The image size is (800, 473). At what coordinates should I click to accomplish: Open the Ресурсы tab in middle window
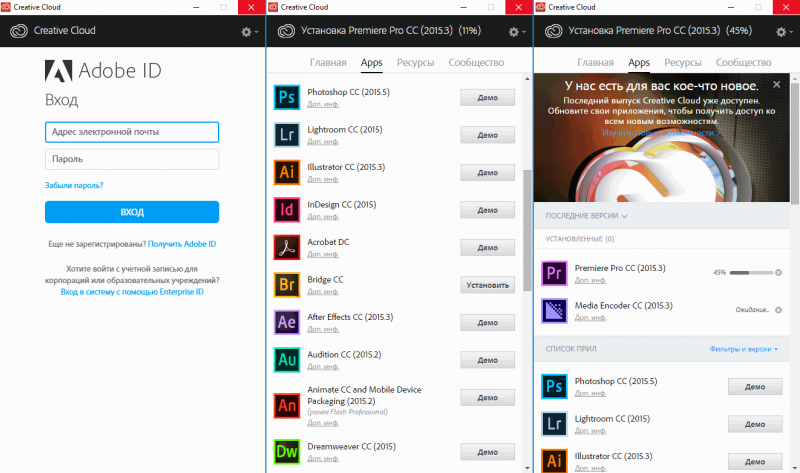[x=415, y=62]
